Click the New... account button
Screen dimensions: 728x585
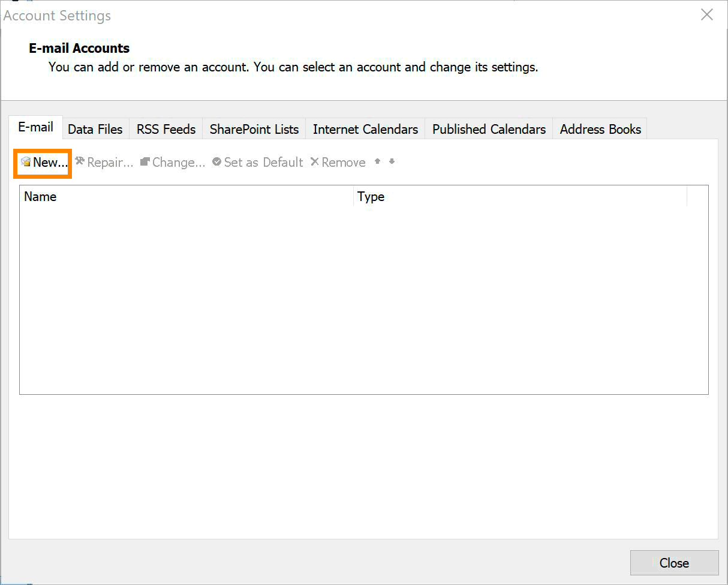pyautogui.click(x=43, y=163)
